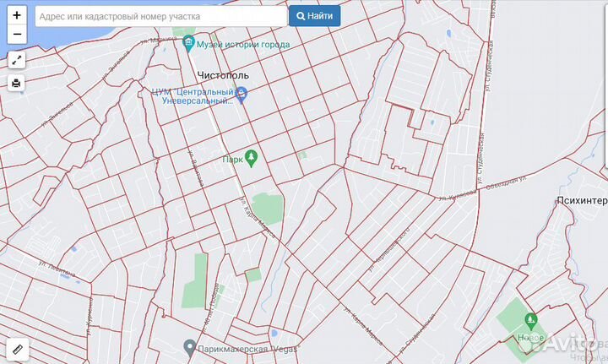Zoom in with the plus button
This screenshot has height=364, width=608.
pyautogui.click(x=17, y=15)
